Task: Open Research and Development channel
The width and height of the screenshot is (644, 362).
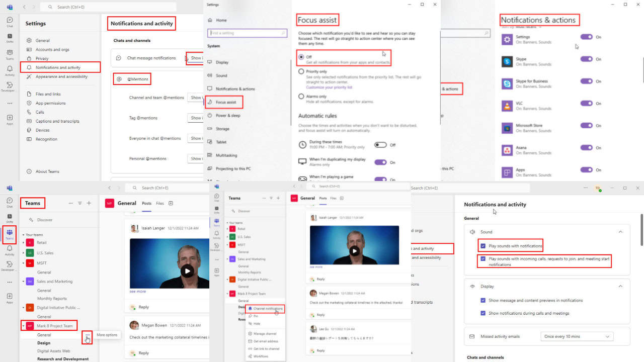Action: [x=63, y=359]
